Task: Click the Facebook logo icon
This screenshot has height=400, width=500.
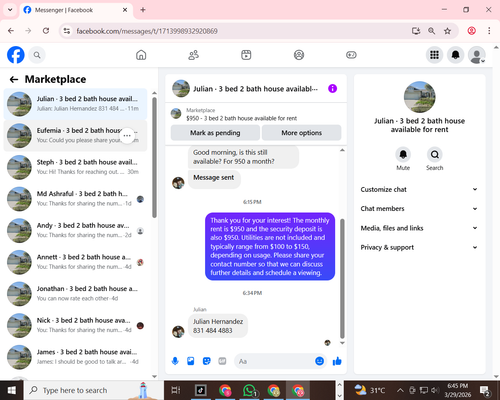Action: [x=16, y=55]
